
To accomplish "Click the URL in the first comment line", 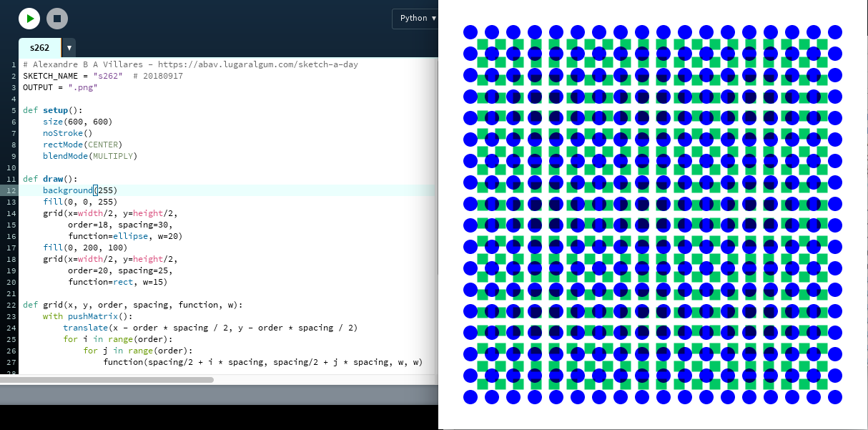I will (257, 64).
